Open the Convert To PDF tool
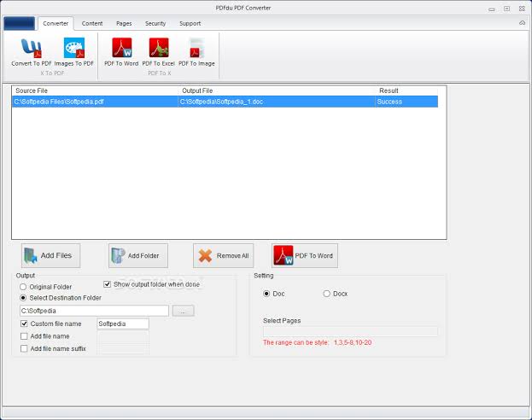Screen dimensions: 532x420 pyautogui.click(x=32, y=52)
